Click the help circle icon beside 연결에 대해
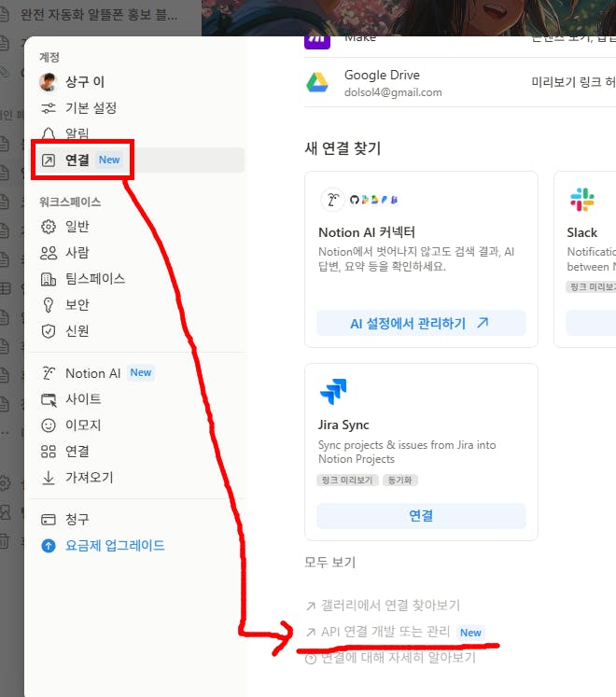This screenshot has width=616, height=697. (311, 659)
